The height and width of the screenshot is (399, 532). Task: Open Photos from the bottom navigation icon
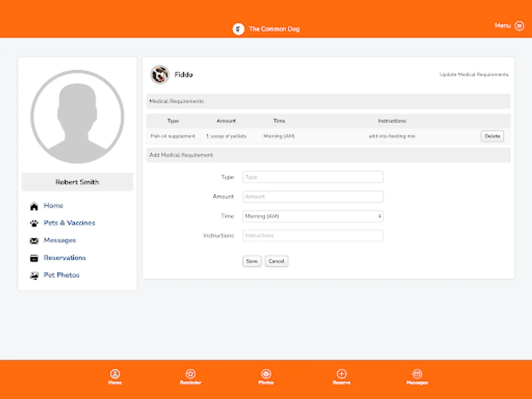pos(266,374)
